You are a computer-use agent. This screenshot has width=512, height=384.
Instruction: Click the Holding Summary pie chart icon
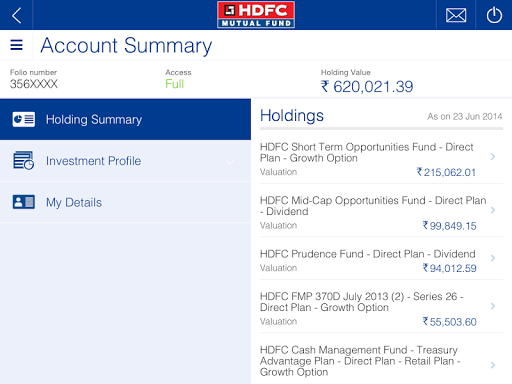point(23,119)
